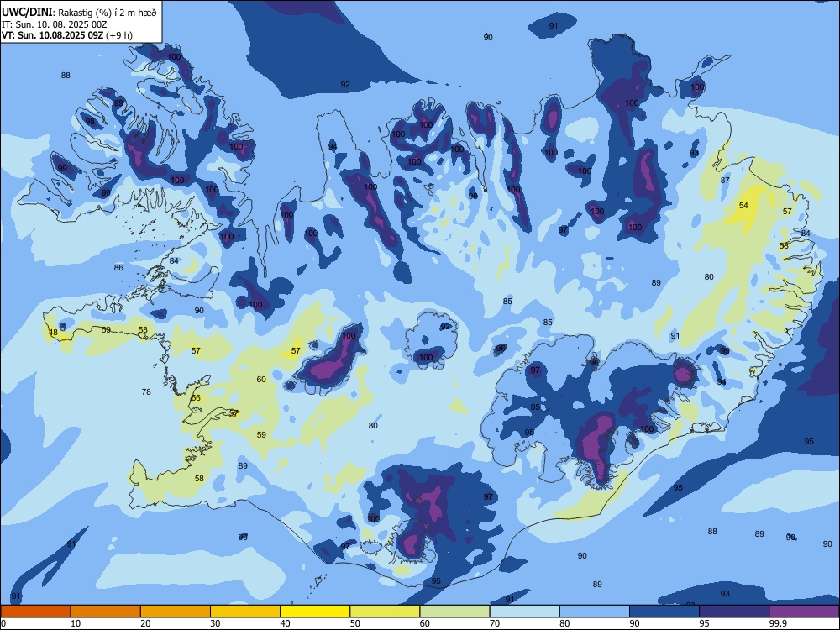This screenshot has width=840, height=630.
Task: Pick the purple above-99.9 legend swatch
Action: 804,612
